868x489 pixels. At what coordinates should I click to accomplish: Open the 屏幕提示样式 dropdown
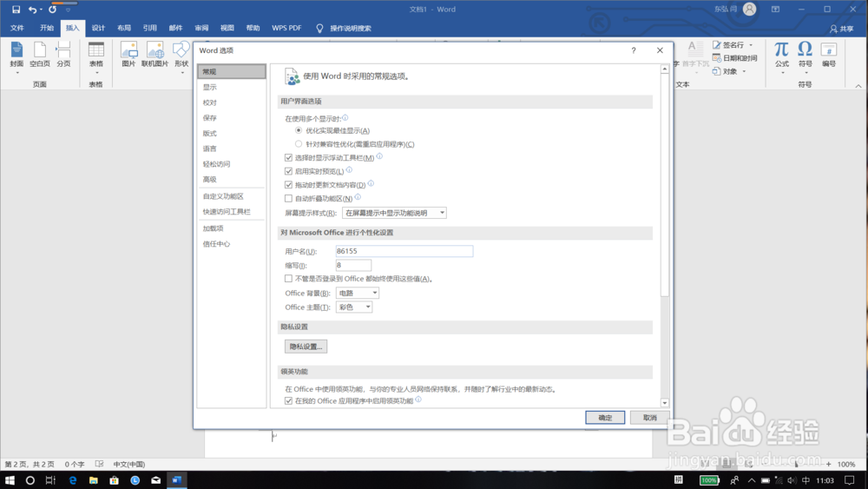pyautogui.click(x=394, y=213)
